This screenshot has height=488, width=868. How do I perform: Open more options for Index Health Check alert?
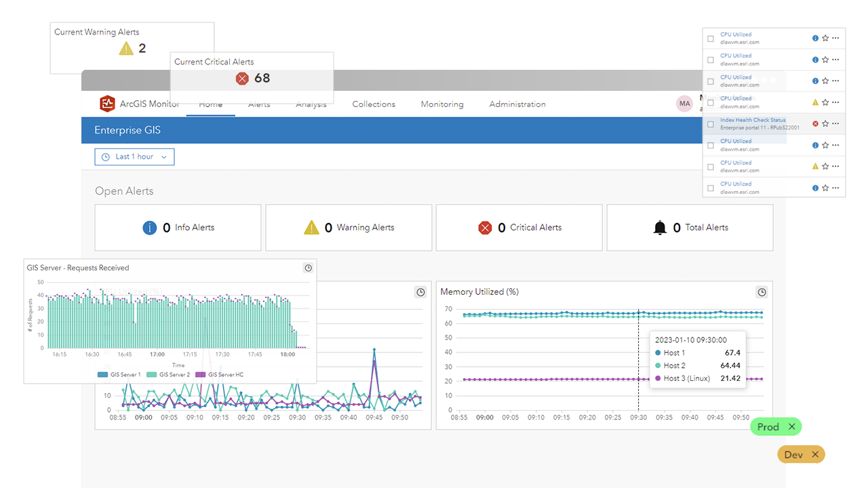(x=835, y=123)
